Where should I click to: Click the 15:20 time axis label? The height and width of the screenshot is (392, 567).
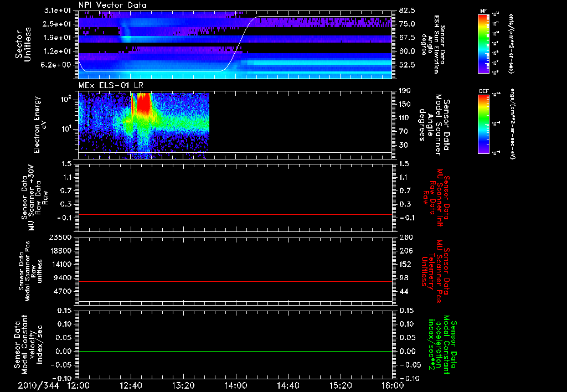pos(341,385)
